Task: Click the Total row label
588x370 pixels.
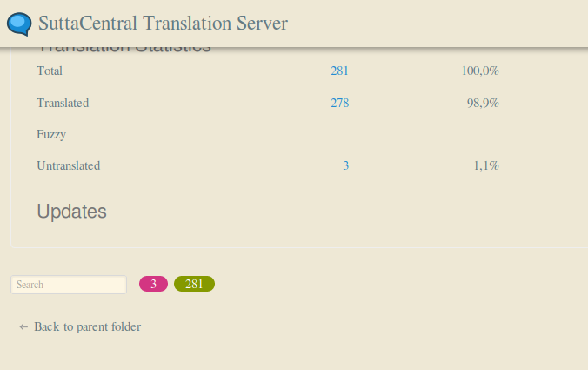Action: coord(50,71)
